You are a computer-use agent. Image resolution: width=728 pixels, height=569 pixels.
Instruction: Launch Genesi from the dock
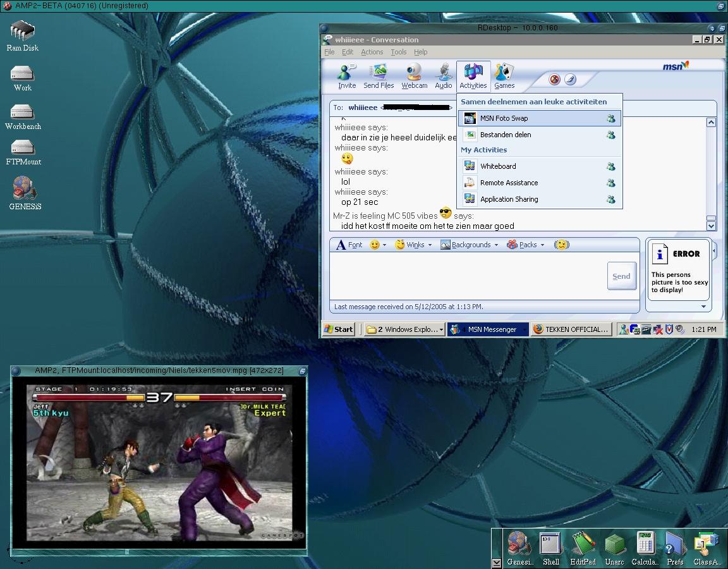click(x=520, y=548)
